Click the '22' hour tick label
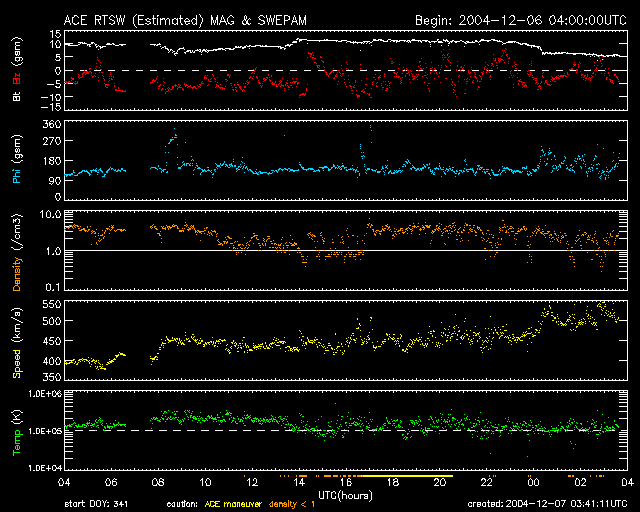The width and height of the screenshot is (640, 512). click(487, 482)
